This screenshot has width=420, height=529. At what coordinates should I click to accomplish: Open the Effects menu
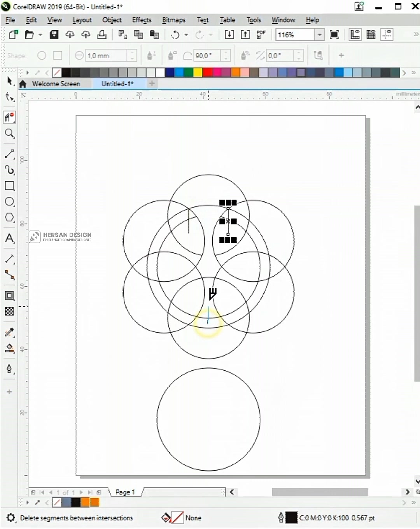click(142, 20)
